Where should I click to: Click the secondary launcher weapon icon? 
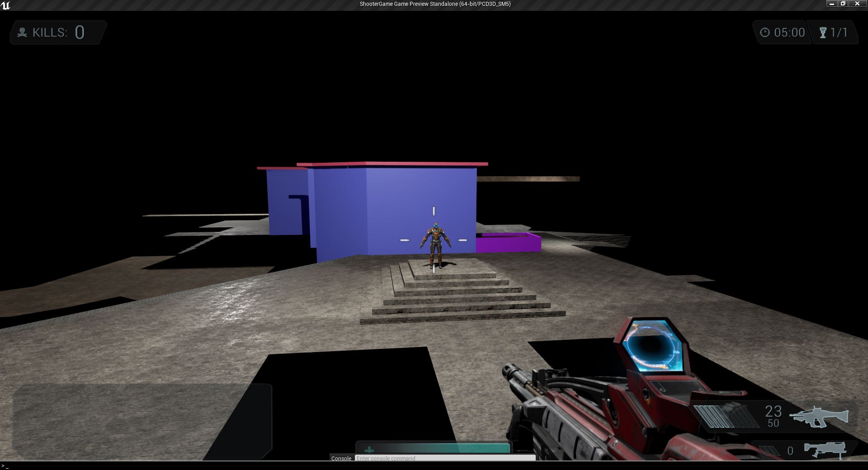coord(825,450)
